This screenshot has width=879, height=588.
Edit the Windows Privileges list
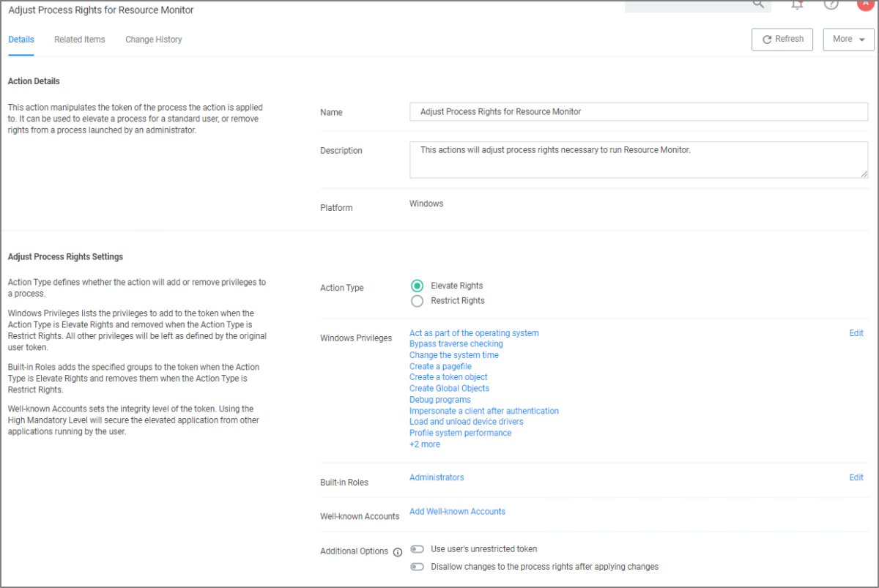pos(856,333)
